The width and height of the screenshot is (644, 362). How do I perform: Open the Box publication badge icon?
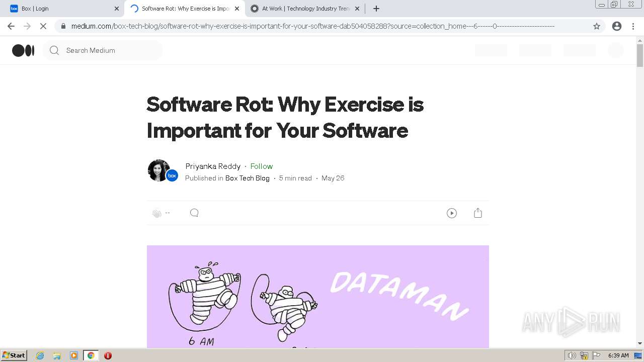pos(172,175)
